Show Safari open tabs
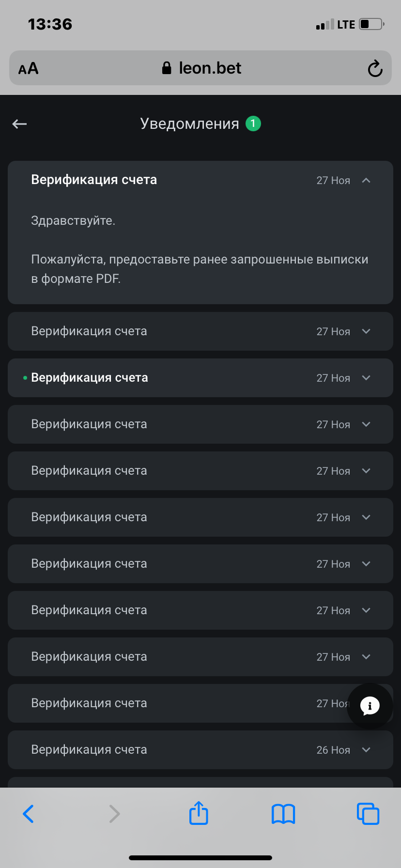This screenshot has width=401, height=868. click(x=368, y=813)
